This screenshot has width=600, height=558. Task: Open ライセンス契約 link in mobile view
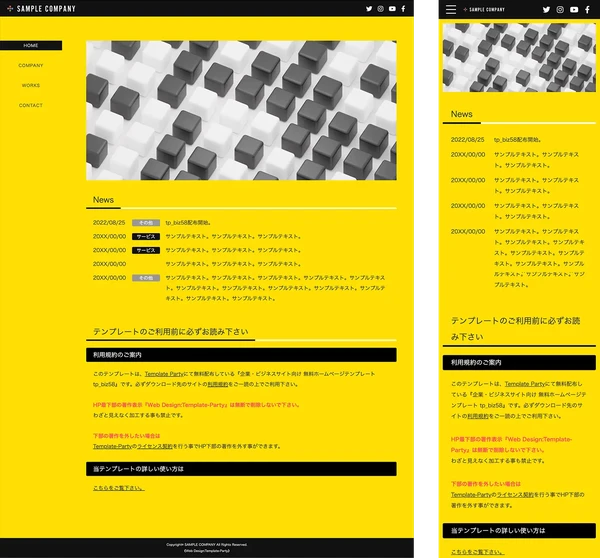tap(515, 495)
